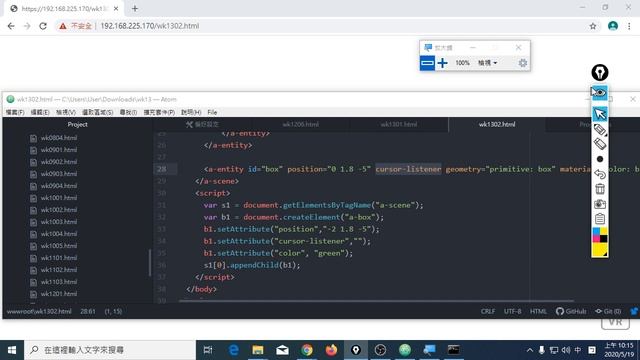
Task: Open wk1102.html in project tree
Action: coord(58,270)
